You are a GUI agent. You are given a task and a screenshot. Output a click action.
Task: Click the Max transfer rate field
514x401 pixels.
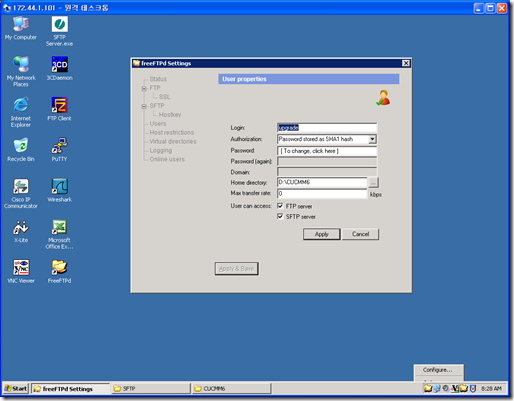pyautogui.click(x=322, y=194)
